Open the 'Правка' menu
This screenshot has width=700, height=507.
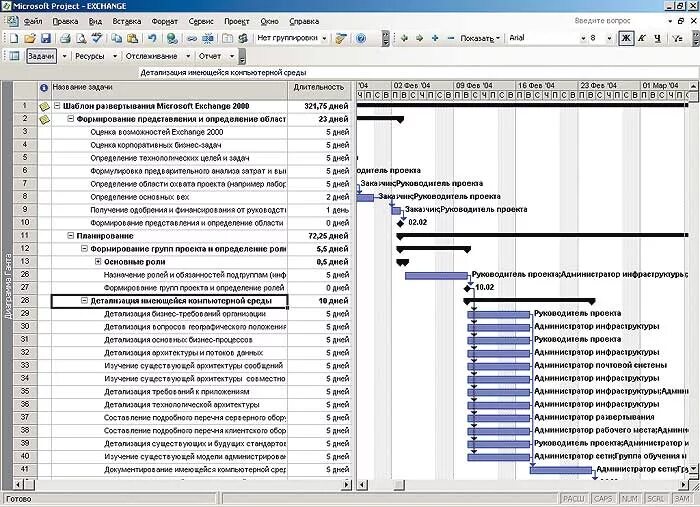[x=65, y=21]
